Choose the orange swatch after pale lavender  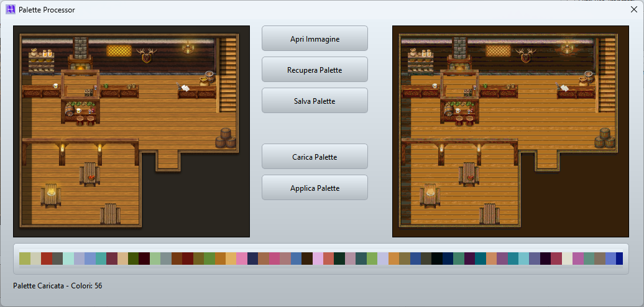394,259
